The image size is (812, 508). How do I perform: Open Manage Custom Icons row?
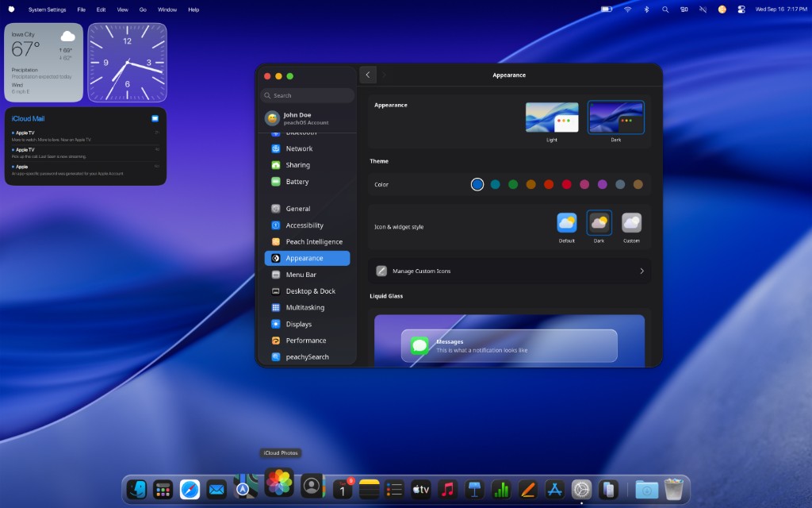[510, 271]
